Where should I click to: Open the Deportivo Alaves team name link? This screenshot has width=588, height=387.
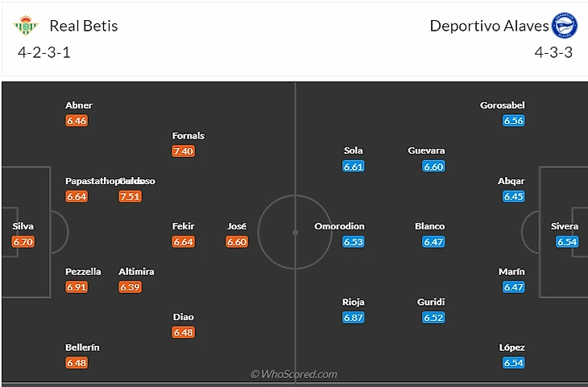[x=489, y=26]
